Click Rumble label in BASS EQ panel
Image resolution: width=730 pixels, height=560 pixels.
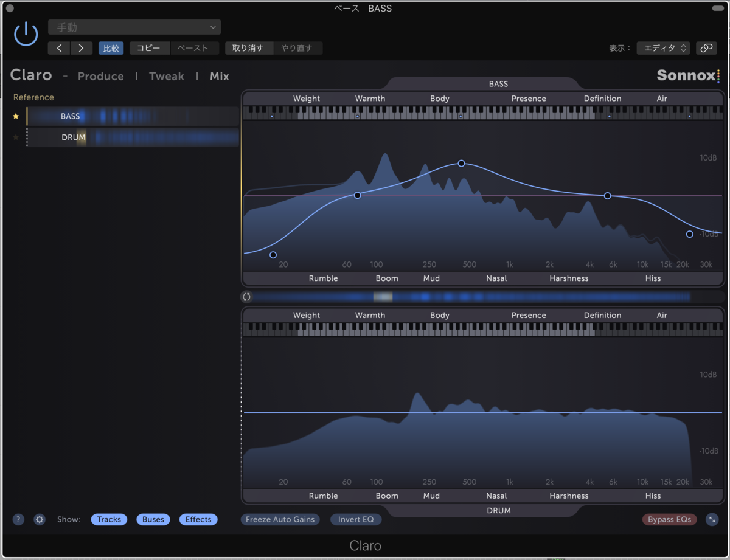323,278
